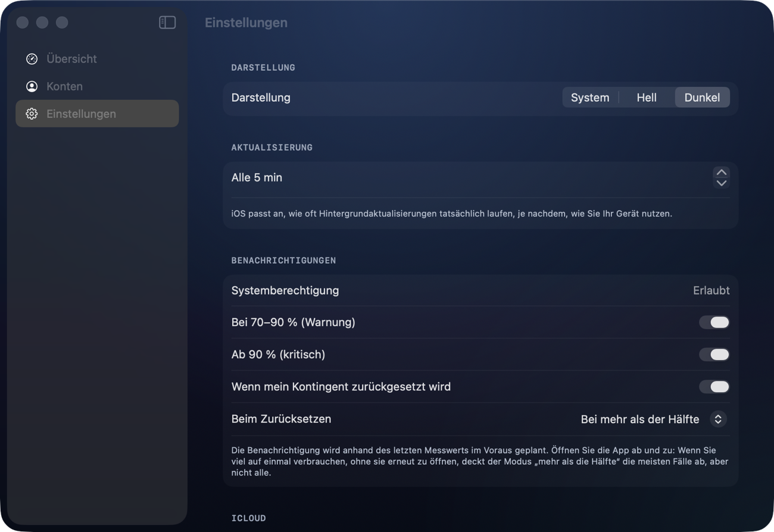Close the window with the first traffic light
This screenshot has height=532, width=774.
coord(23,23)
